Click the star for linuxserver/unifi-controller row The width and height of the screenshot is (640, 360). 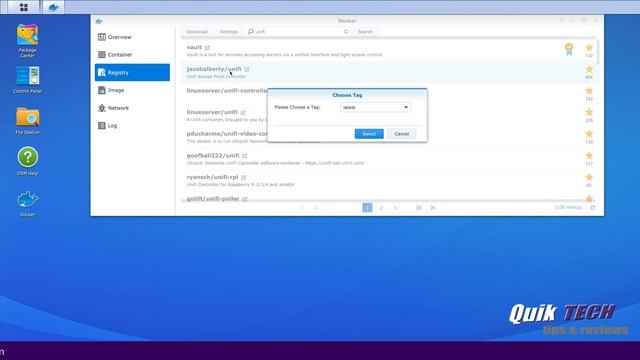(589, 91)
